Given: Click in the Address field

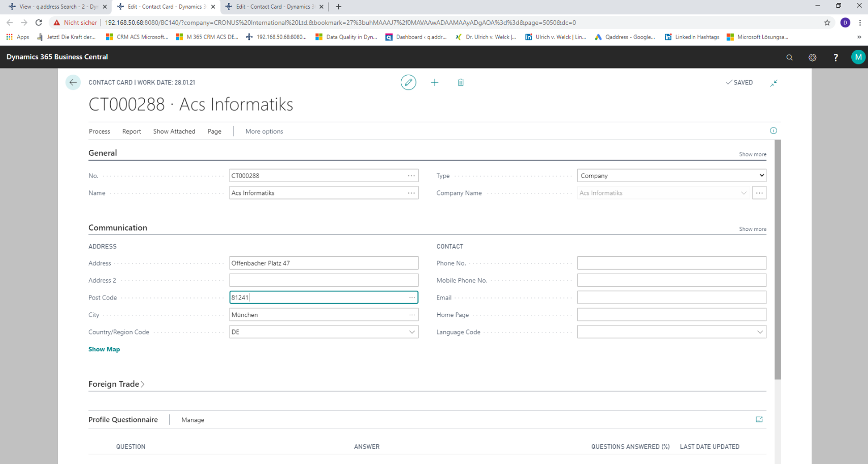Looking at the screenshot, I should [x=324, y=263].
